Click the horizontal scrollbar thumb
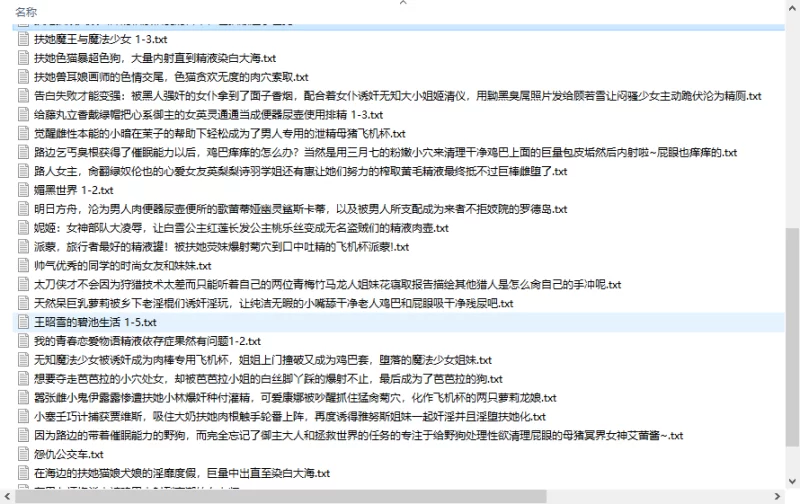The width and height of the screenshot is (800, 504). (x=281, y=496)
